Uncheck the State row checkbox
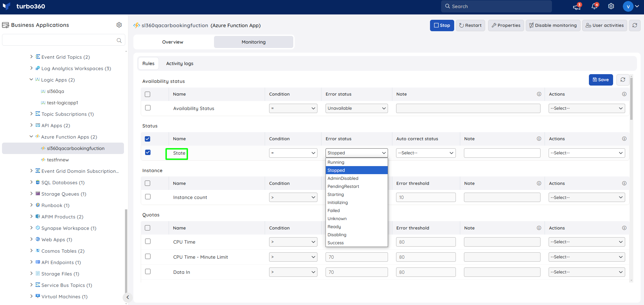The height and width of the screenshot is (305, 644). [148, 152]
